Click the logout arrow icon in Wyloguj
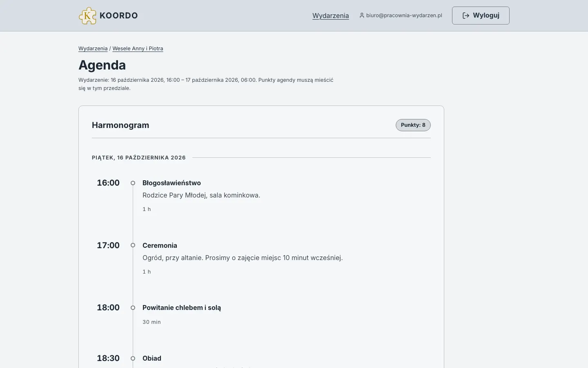Viewport: 588px width, 368px height. tap(466, 16)
